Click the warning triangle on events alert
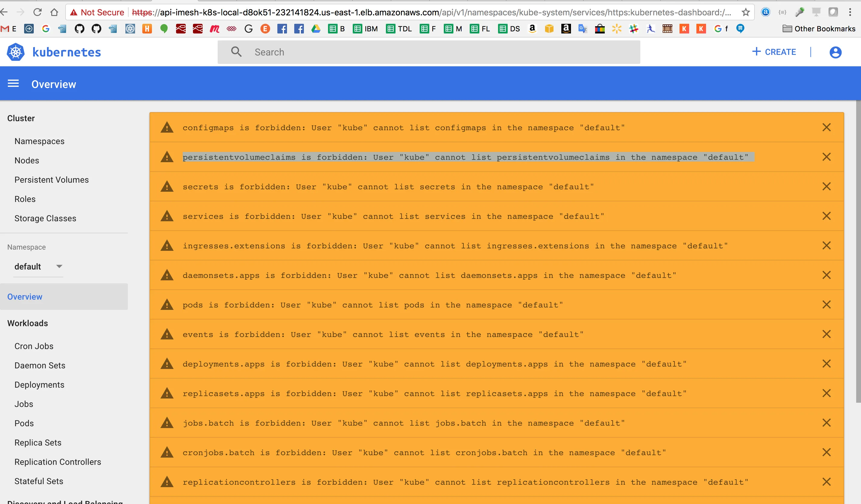Screen dimensions: 861x504 [167, 335]
